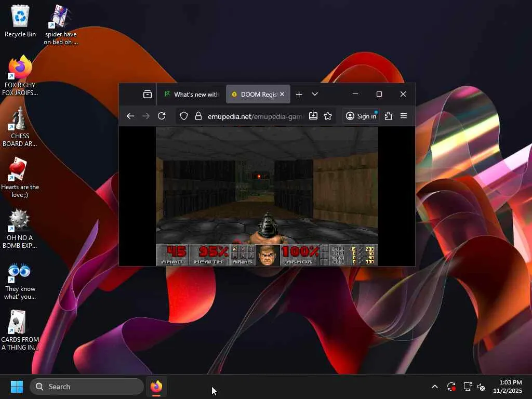Open the They know what you shortcut
The height and width of the screenshot is (399, 532).
point(20,281)
